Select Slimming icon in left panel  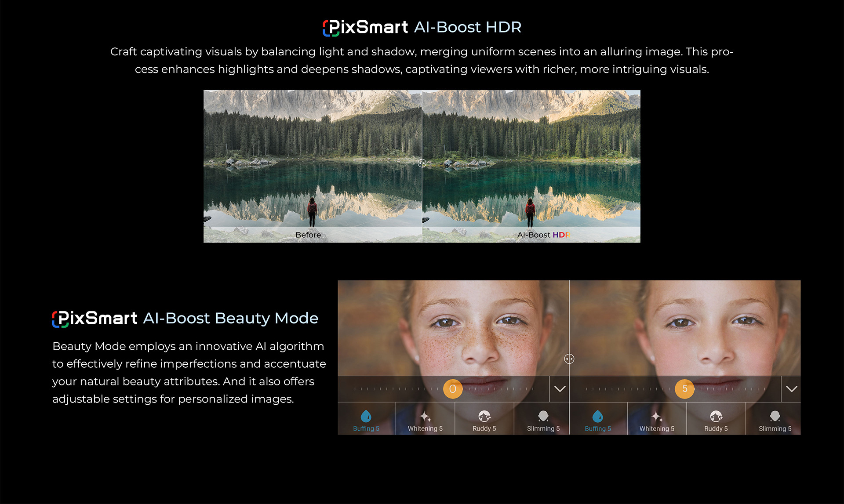point(543,416)
